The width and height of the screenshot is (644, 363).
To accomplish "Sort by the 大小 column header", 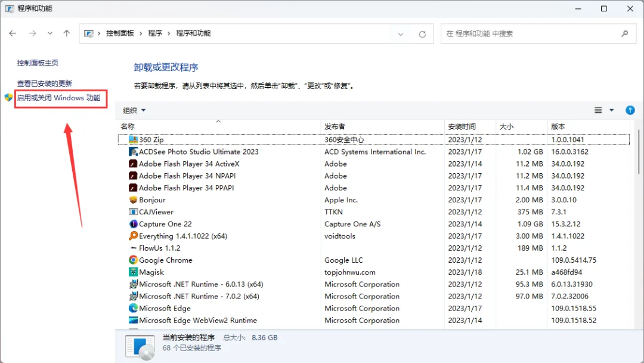I will click(x=521, y=126).
